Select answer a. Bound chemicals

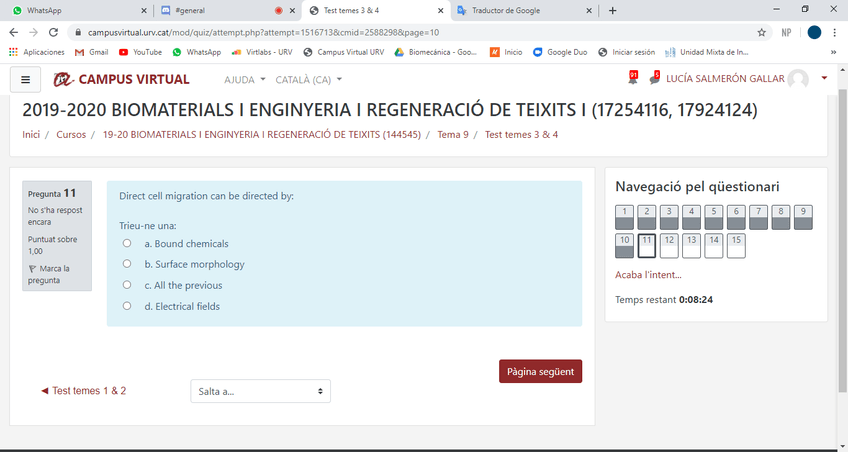click(127, 243)
